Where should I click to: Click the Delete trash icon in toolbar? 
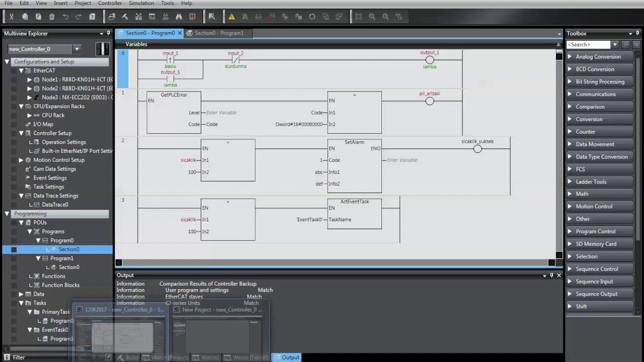coord(52,17)
